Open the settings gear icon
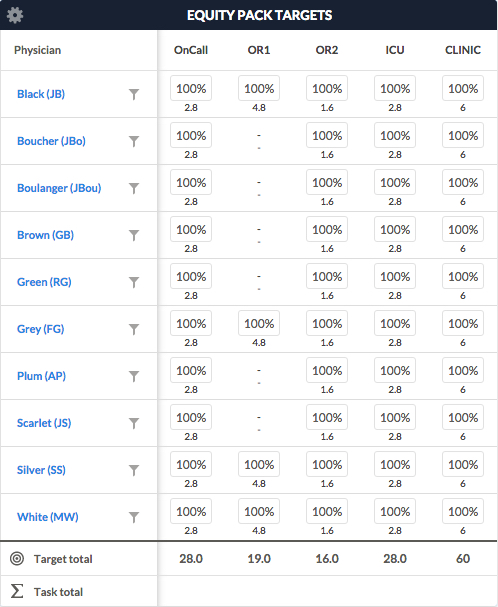 pyautogui.click(x=15, y=15)
